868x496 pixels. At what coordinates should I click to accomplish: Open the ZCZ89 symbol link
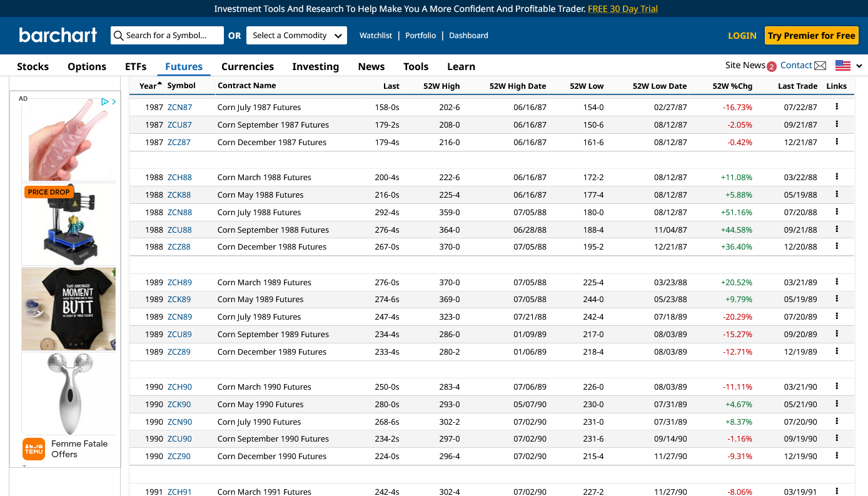coord(179,352)
